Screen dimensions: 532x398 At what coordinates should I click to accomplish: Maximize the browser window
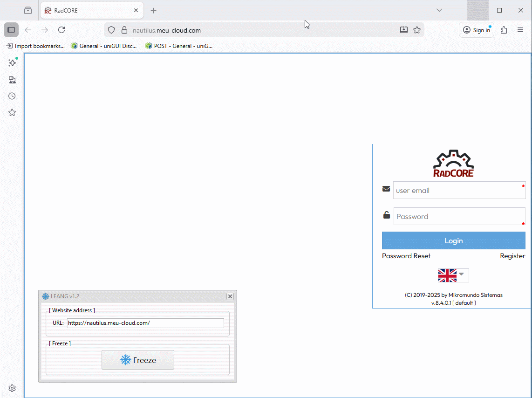pos(499,10)
